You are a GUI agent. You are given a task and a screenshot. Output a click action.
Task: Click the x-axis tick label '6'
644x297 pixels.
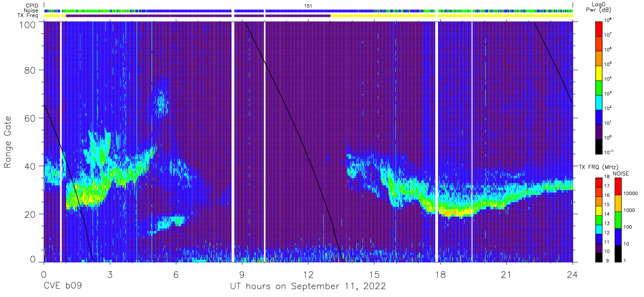tap(176, 274)
